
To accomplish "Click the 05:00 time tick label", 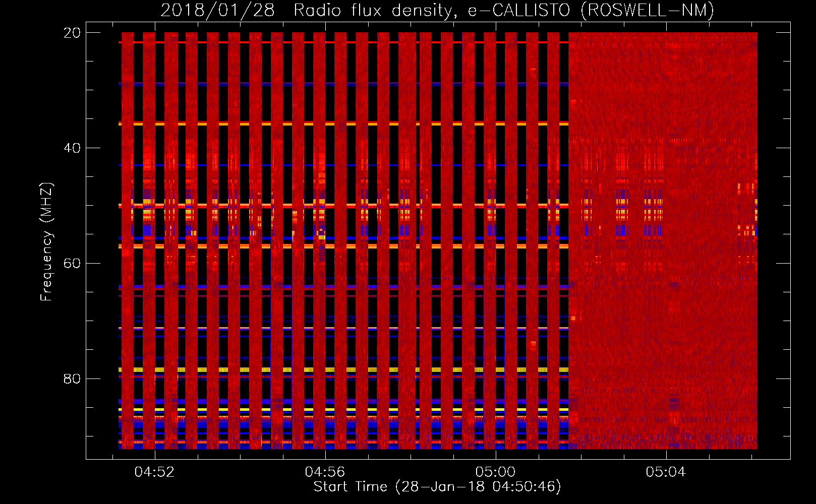I will point(496,472).
